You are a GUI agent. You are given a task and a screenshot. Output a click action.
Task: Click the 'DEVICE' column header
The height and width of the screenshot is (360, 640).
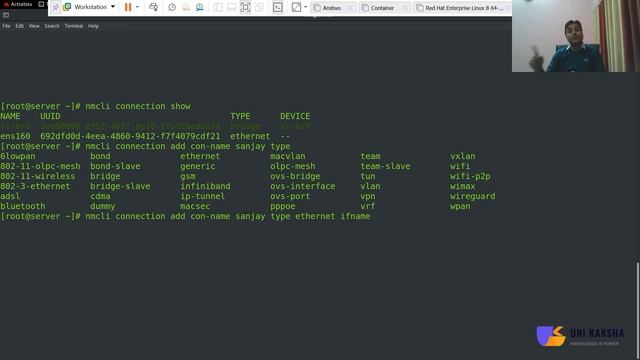295,116
